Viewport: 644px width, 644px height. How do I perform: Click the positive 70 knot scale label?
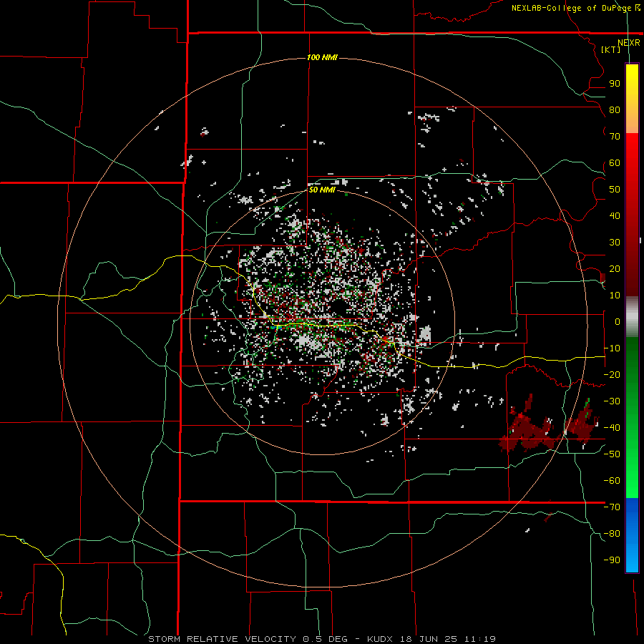tap(615, 137)
